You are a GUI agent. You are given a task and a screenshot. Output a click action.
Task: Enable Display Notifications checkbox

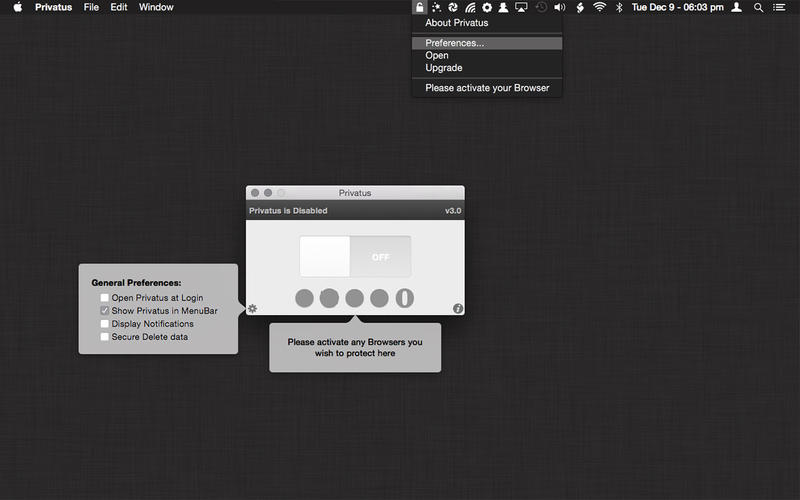pyautogui.click(x=105, y=323)
